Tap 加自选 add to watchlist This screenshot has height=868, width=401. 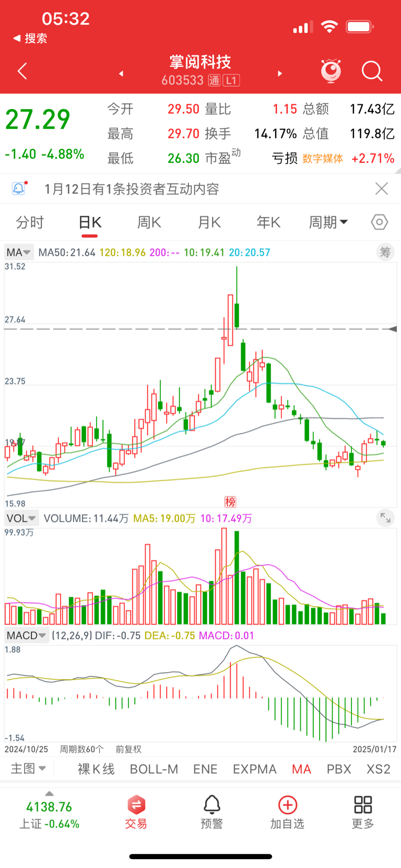(x=287, y=812)
